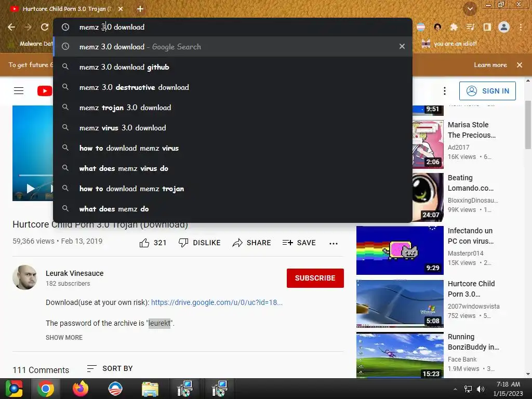Viewport: 532px width, 399px height.
Task: Expand description with SHOW MORE
Action: [64, 338]
